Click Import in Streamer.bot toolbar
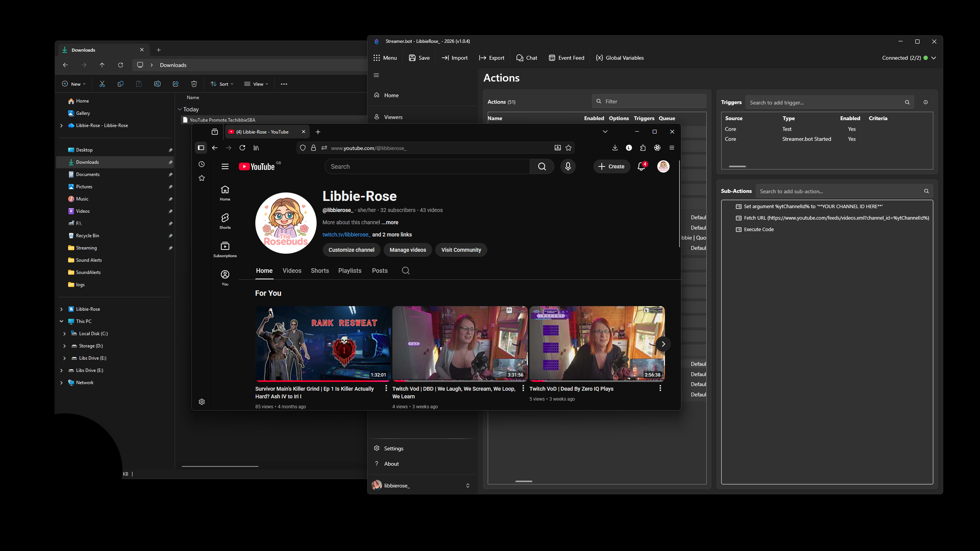 click(455, 58)
